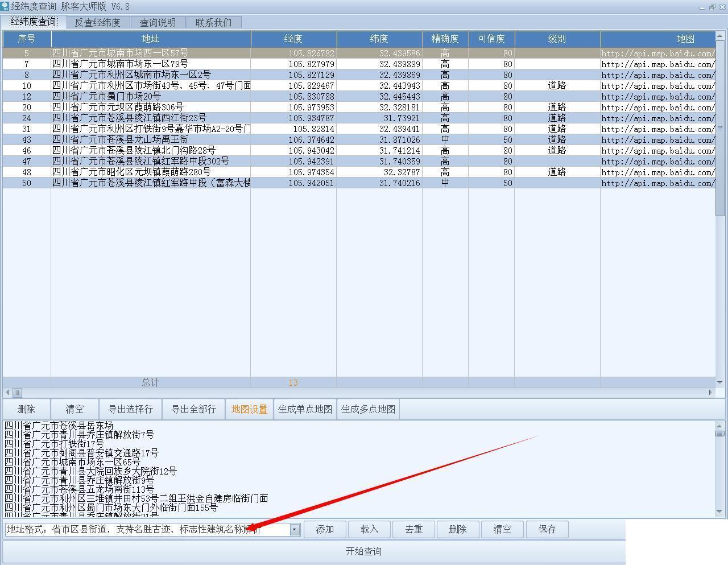This screenshot has width=728, height=565.
Task: Click 清空 button next to 保存
Action: click(x=502, y=529)
